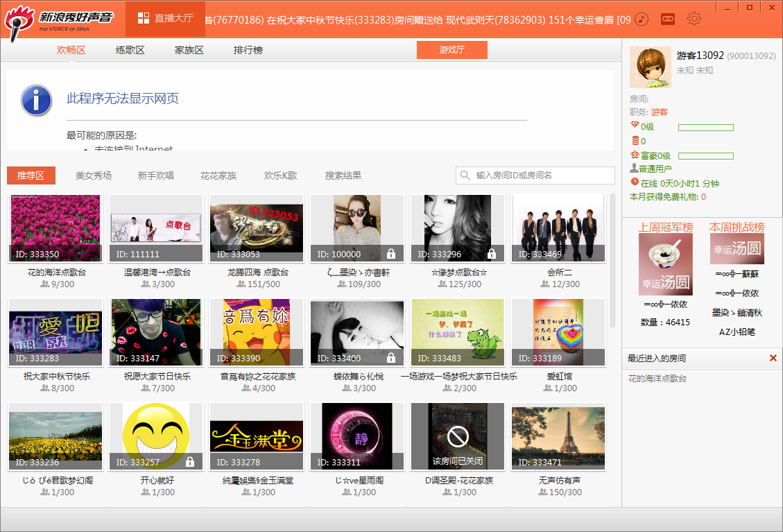Open the game controller icon in title bar
Image resolution: width=783 pixels, height=532 pixels.
click(x=668, y=19)
